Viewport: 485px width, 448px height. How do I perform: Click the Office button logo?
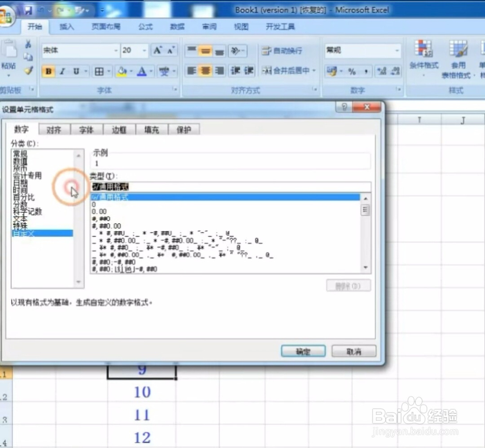point(5,16)
